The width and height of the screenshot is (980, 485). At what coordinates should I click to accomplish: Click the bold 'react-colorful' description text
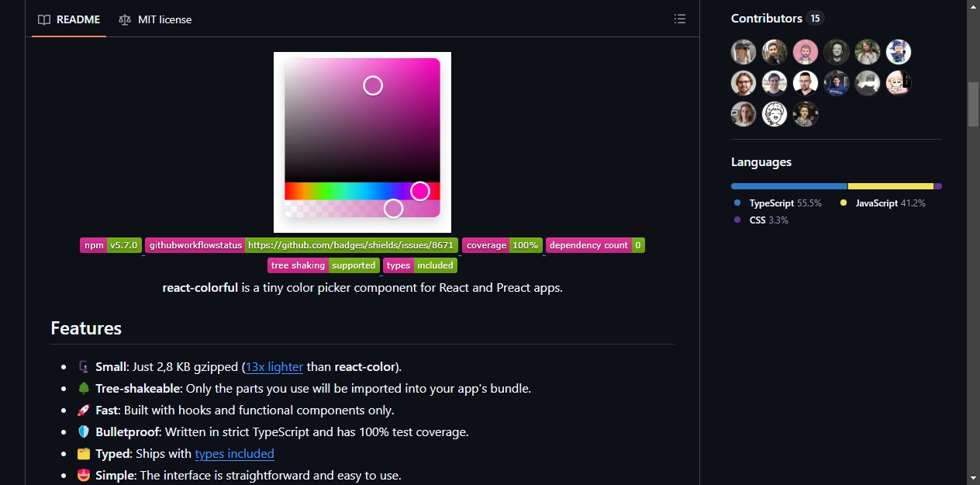pos(200,287)
